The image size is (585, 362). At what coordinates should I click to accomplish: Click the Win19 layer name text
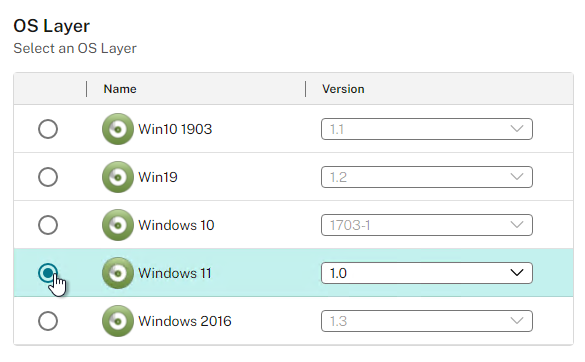click(x=157, y=177)
